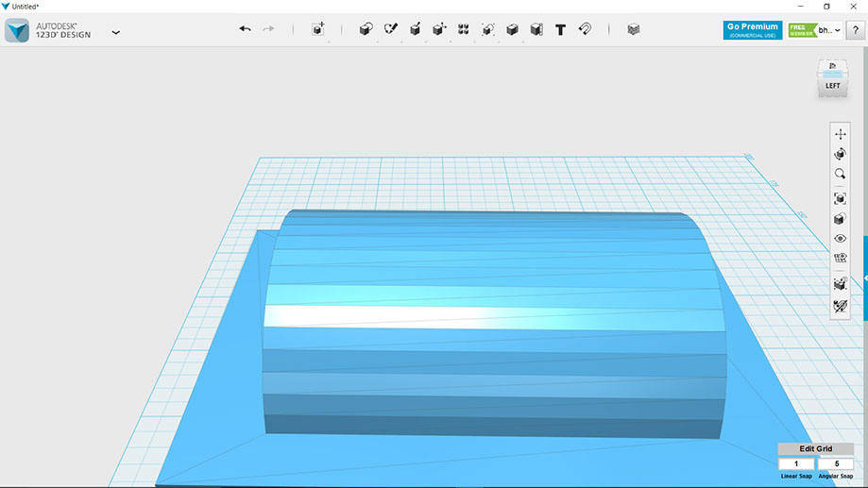Click the Autodesk 123D Design logo
868x488 pixels.
[x=17, y=30]
